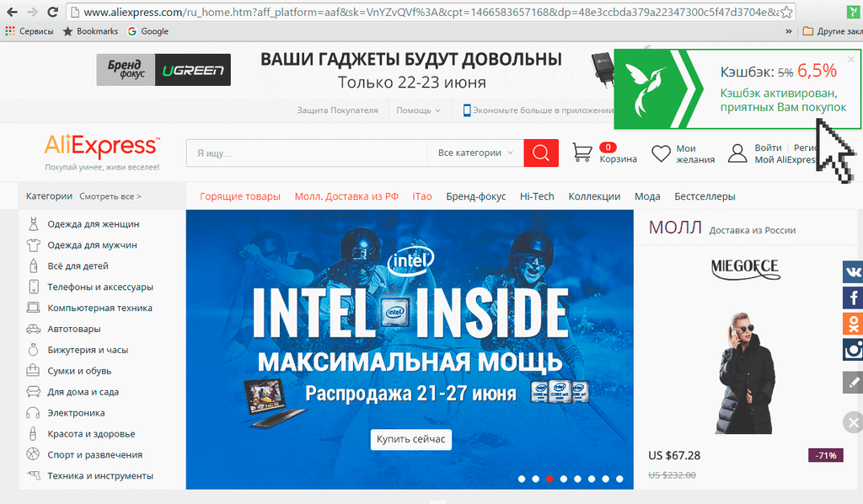Open MIEGOFCE coat product image
863x504 pixels.
746,373
